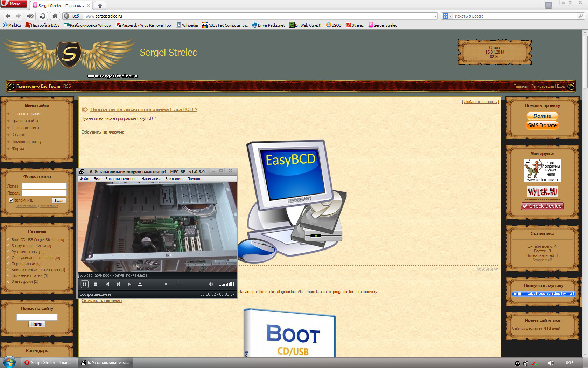Click the WYLEK.RU friend banner

pyautogui.click(x=542, y=192)
